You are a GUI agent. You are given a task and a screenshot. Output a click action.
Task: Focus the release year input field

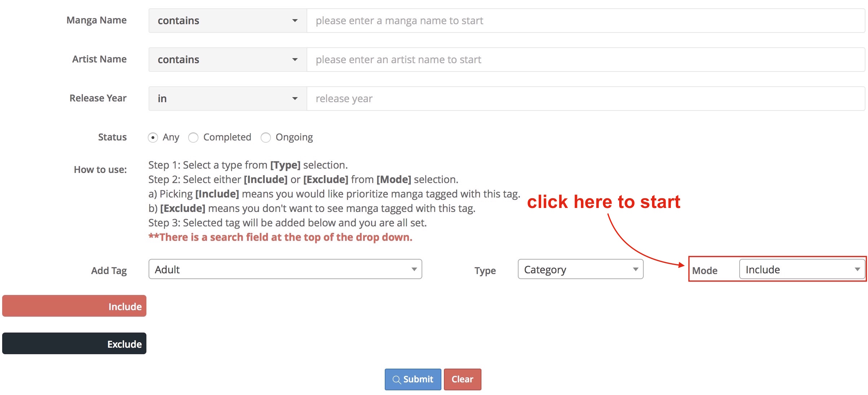586,99
